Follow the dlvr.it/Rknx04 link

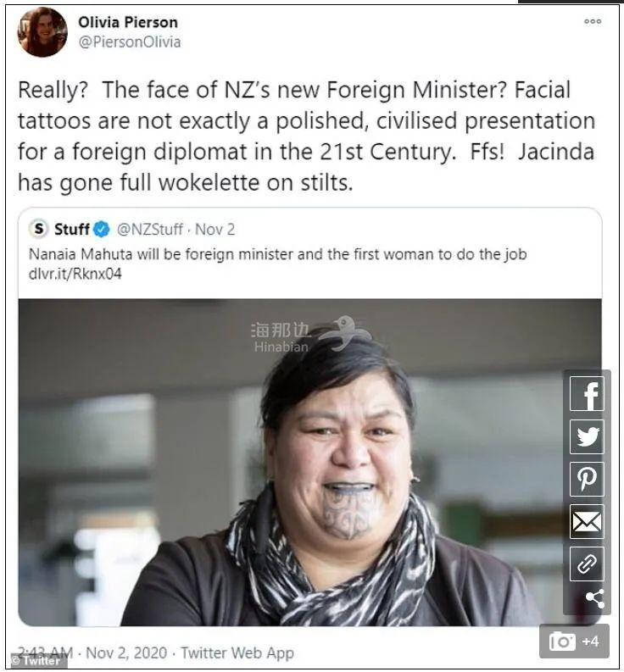(75, 274)
